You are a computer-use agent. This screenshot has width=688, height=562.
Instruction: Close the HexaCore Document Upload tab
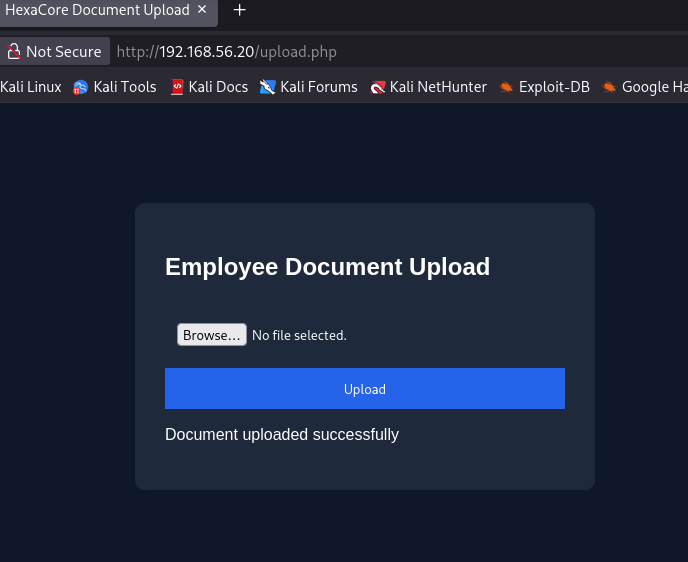click(x=202, y=9)
